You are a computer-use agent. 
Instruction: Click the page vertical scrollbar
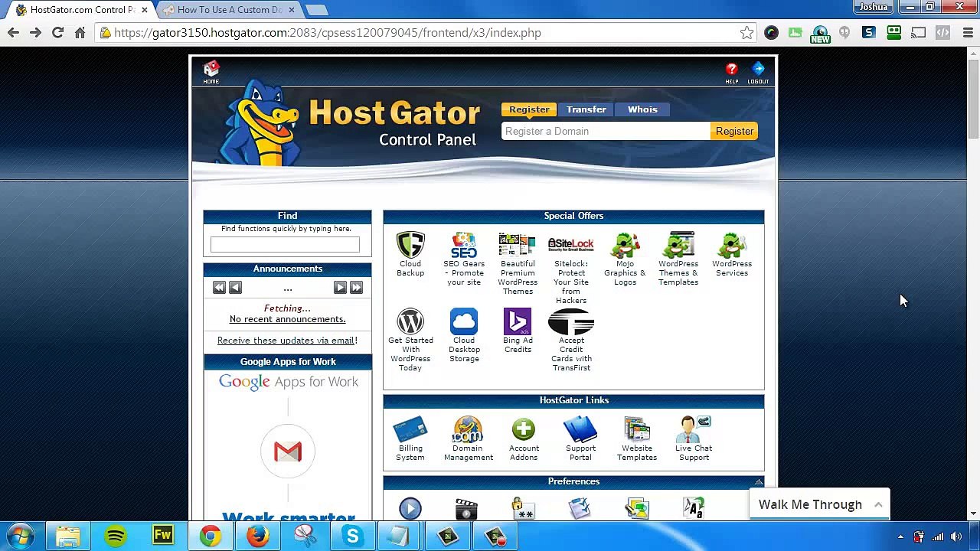(x=973, y=99)
